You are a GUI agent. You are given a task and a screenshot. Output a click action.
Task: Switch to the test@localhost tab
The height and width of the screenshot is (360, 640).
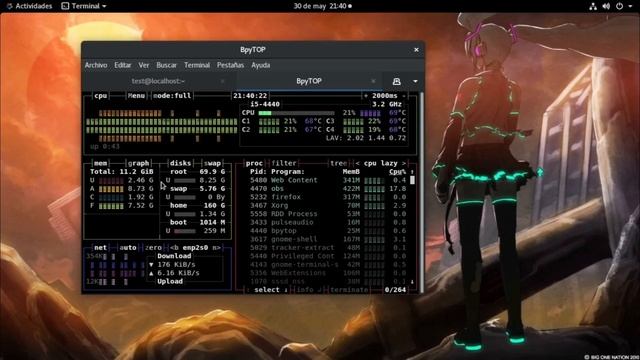point(158,81)
